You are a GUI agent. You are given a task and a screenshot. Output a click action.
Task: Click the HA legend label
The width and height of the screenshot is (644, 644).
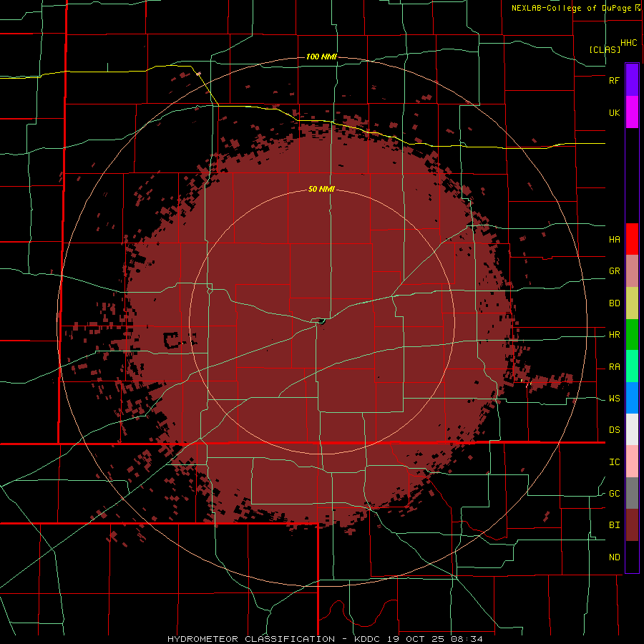click(x=614, y=239)
